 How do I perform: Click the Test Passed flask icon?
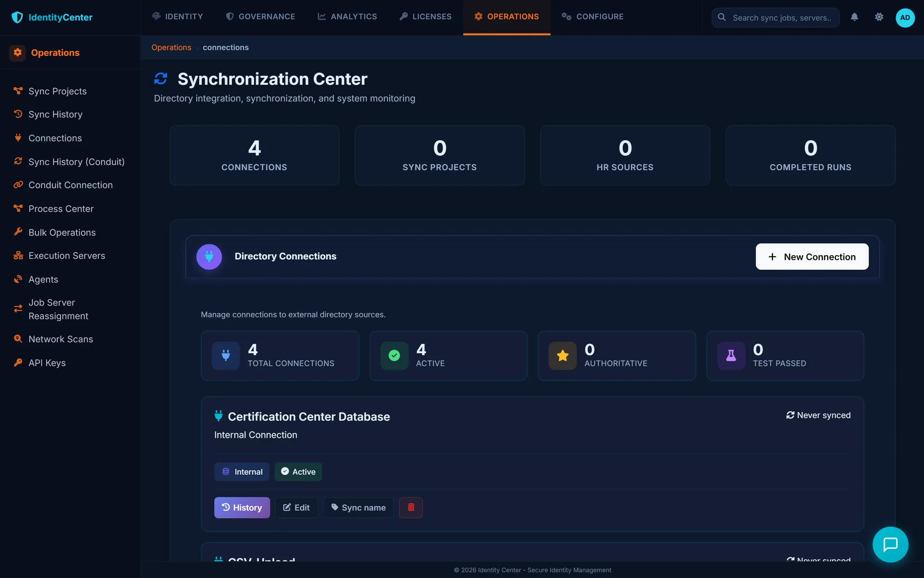pyautogui.click(x=731, y=356)
